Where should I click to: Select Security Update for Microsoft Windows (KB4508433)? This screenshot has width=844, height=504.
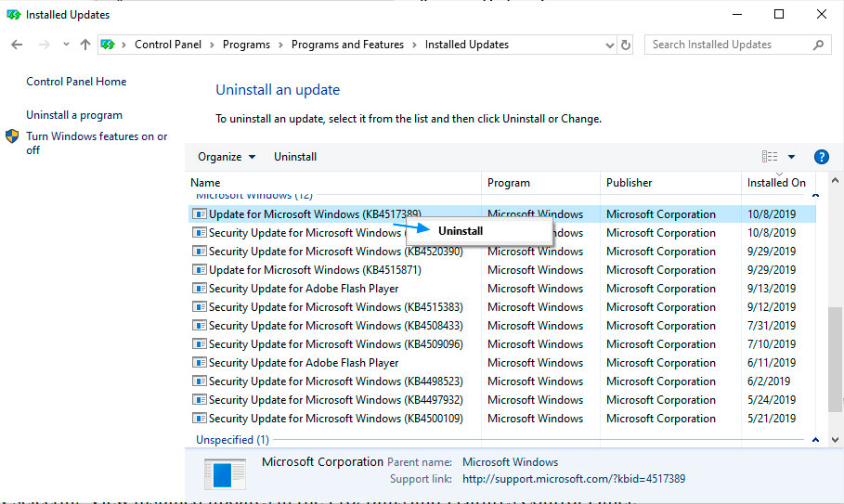pyautogui.click(x=502, y=326)
